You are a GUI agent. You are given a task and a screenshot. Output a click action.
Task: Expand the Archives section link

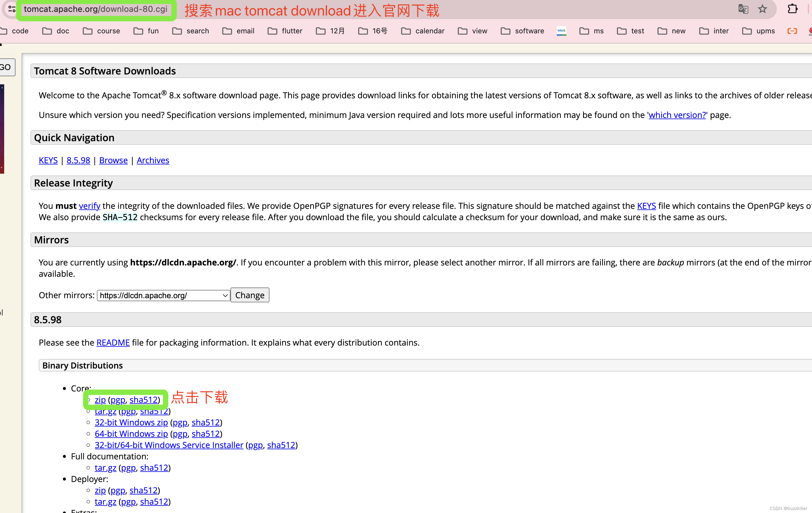153,160
